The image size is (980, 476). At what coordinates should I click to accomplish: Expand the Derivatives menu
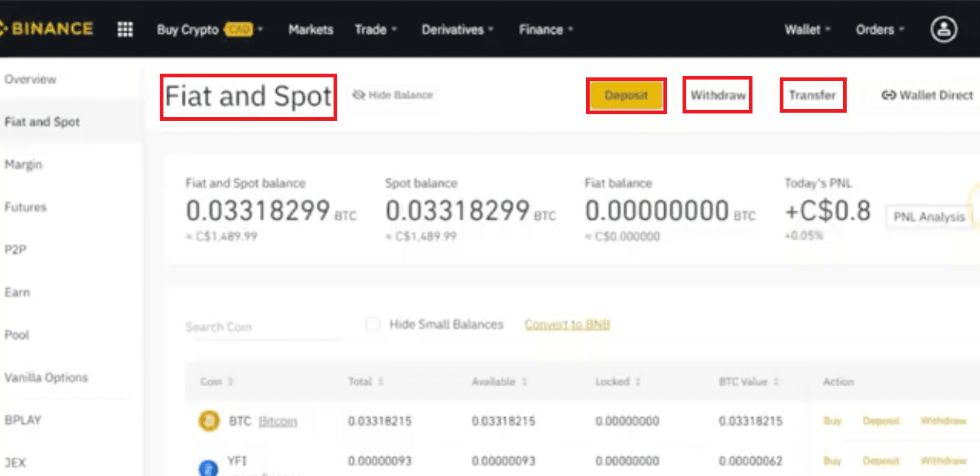pyautogui.click(x=457, y=29)
